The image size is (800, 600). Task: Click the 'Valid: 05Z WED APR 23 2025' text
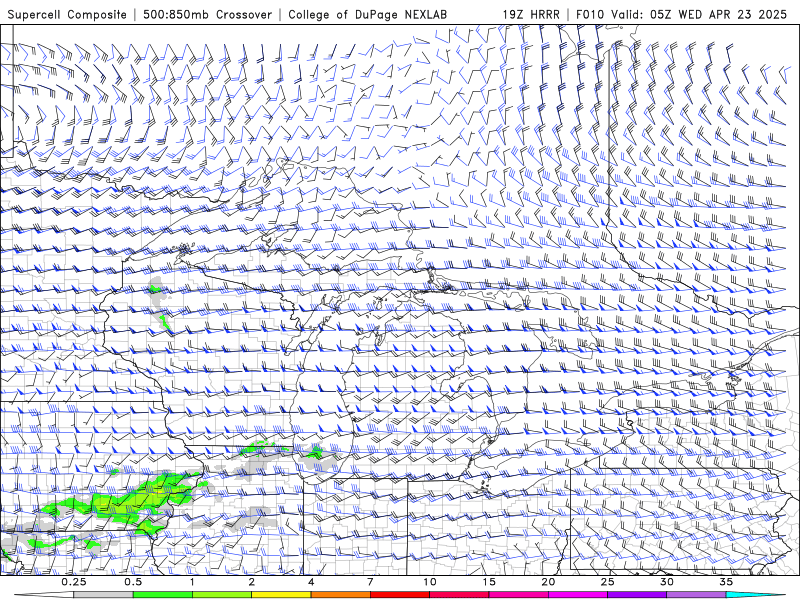[x=699, y=14]
